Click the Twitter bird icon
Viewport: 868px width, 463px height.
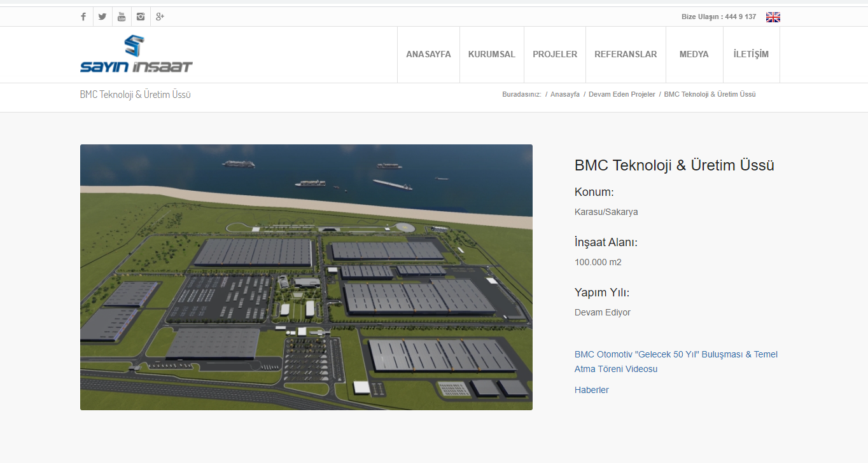pos(102,17)
